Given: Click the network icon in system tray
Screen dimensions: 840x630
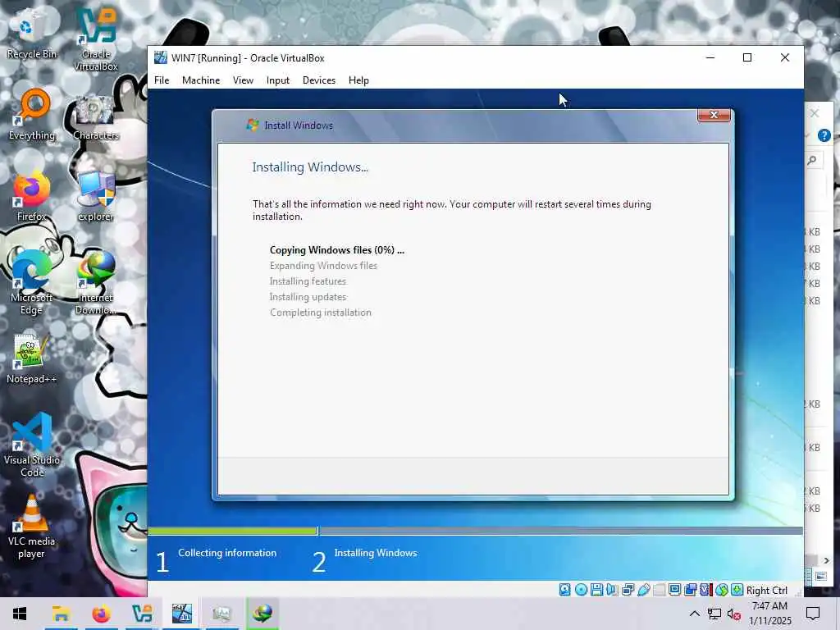Looking at the screenshot, I should (x=714, y=614).
